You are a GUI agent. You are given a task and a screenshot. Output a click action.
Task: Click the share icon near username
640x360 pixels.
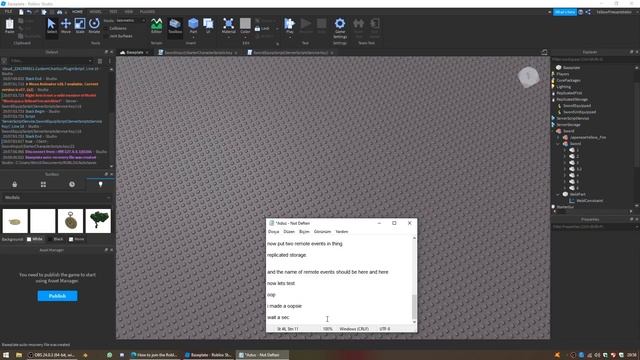point(588,12)
